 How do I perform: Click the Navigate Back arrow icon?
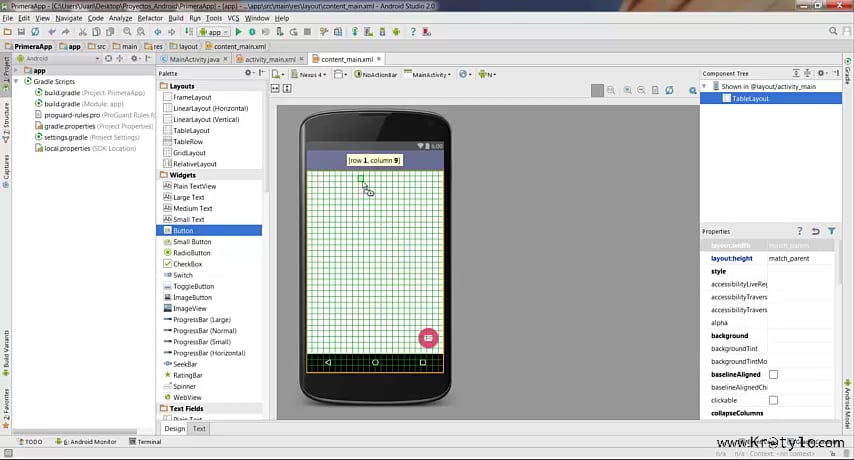158,32
